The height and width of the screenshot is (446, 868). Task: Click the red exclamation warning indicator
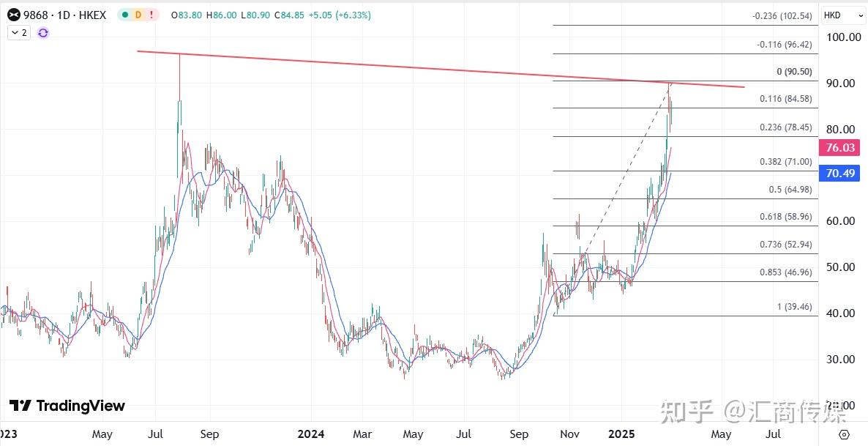[x=151, y=15]
